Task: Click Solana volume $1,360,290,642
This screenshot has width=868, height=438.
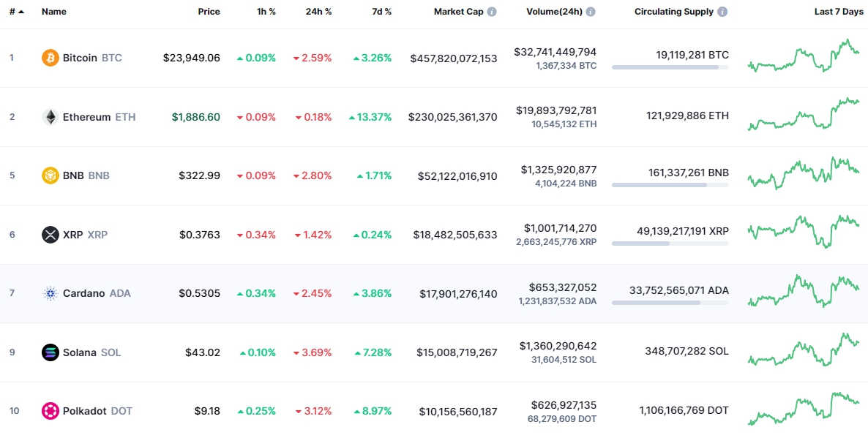Action: tap(558, 346)
